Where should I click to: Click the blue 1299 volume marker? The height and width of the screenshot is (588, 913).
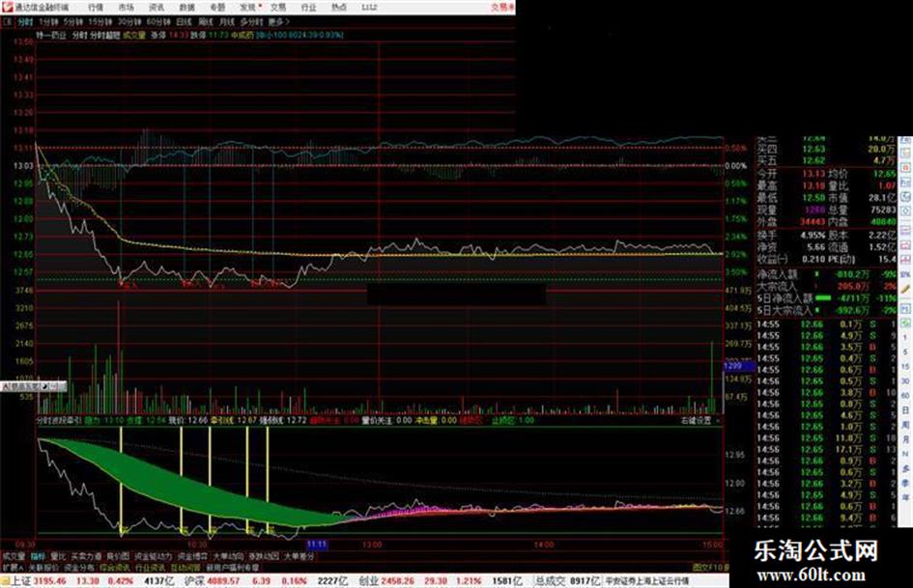pos(739,366)
